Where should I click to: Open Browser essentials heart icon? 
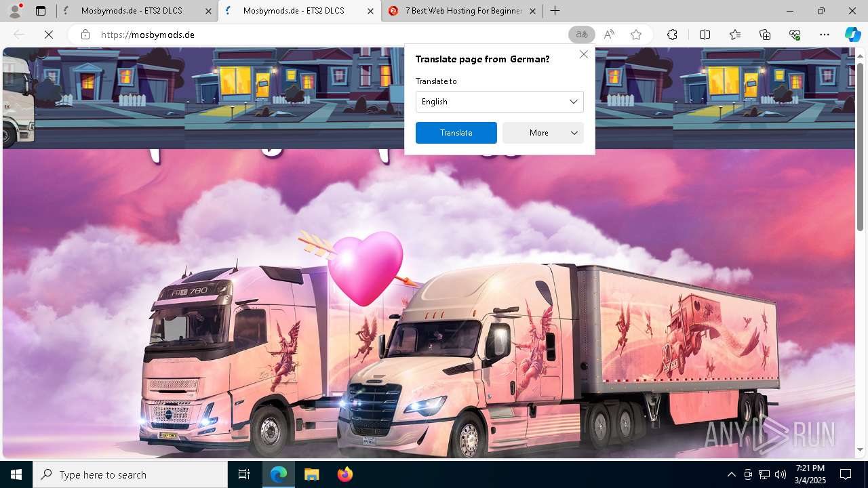pyautogui.click(x=795, y=35)
